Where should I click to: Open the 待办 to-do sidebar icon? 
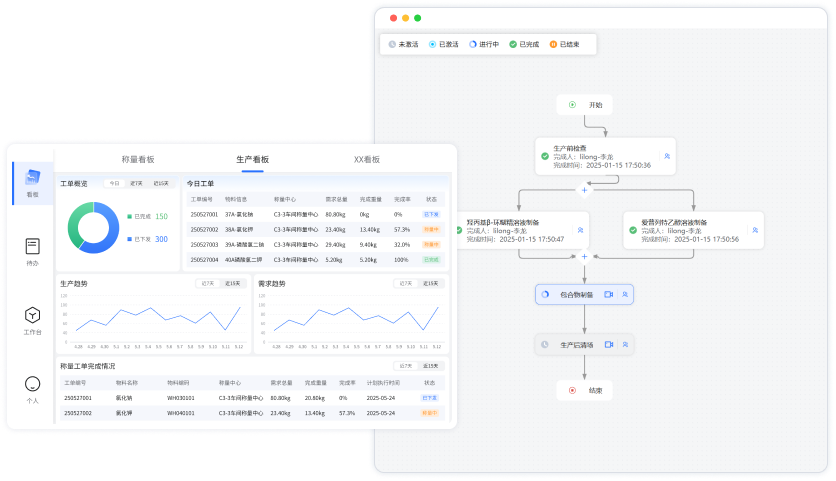click(33, 250)
